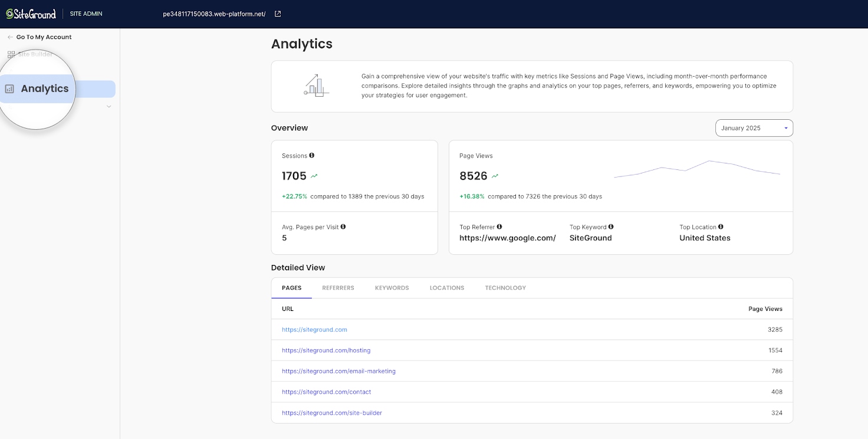Open Site Builder in the sidebar
Screen dimensions: 868x439
point(35,54)
